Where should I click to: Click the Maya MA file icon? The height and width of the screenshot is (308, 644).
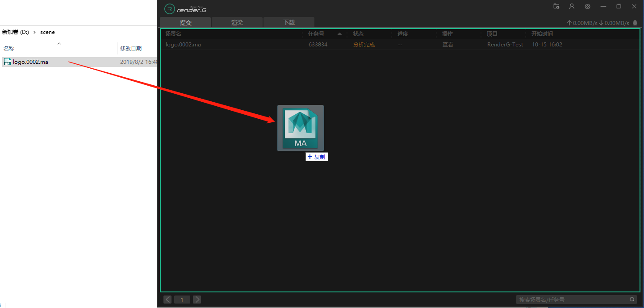(x=300, y=128)
